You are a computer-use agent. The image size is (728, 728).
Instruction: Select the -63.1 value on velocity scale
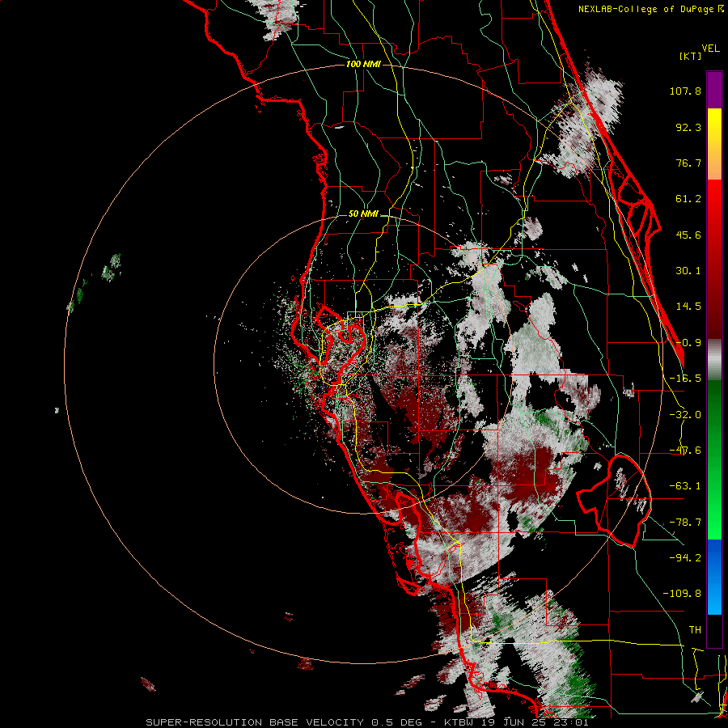685,486
